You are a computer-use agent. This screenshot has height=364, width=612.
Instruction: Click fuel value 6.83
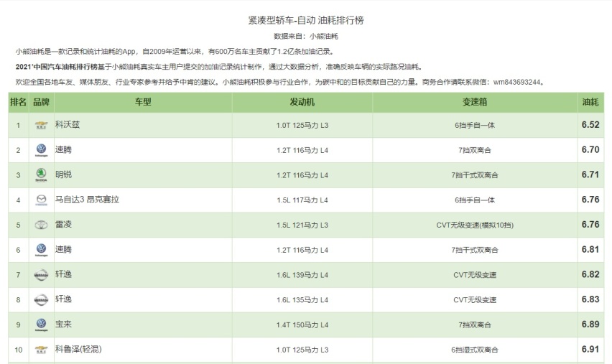click(x=590, y=299)
